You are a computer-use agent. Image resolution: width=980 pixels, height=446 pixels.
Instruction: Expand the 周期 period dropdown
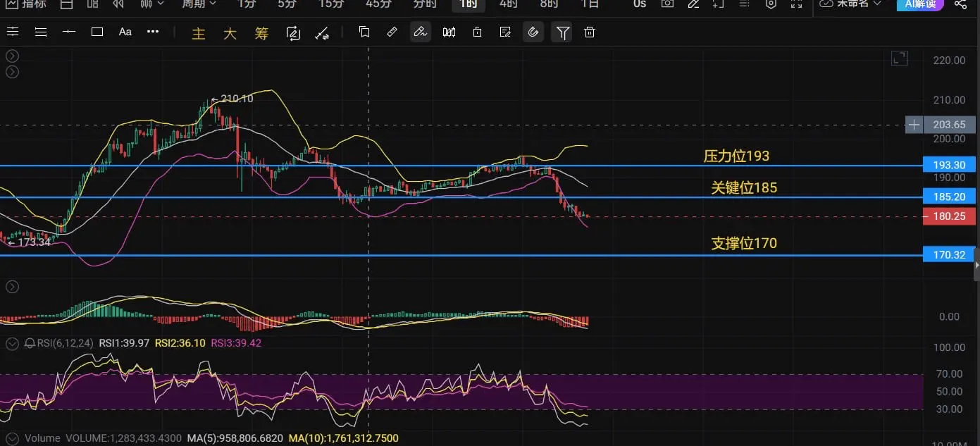point(199,4)
